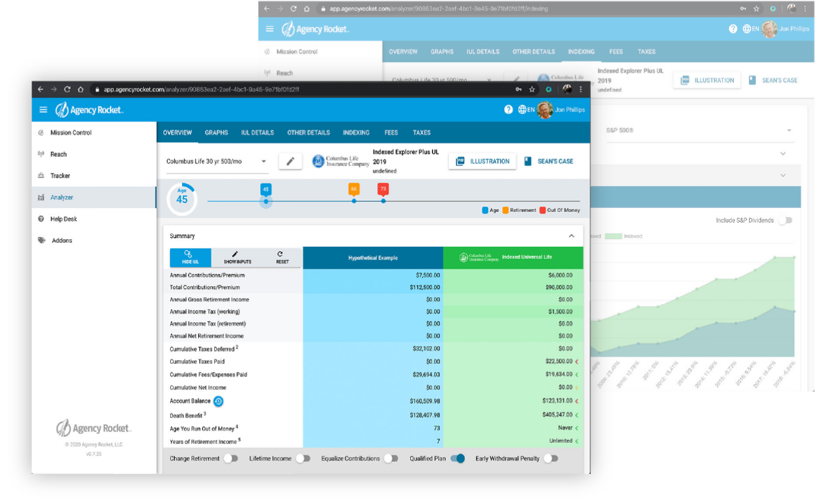Open Sean's Case button in the front window
The height and width of the screenshot is (504, 815).
tap(549, 161)
